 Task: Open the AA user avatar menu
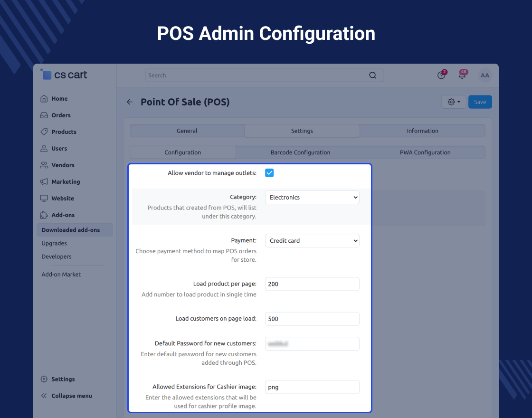tap(484, 76)
